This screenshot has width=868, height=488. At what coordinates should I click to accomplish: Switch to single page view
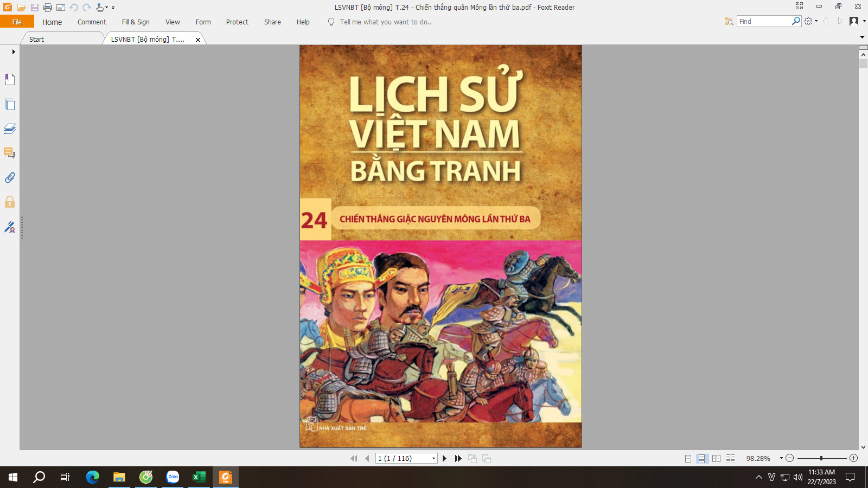pos(688,458)
